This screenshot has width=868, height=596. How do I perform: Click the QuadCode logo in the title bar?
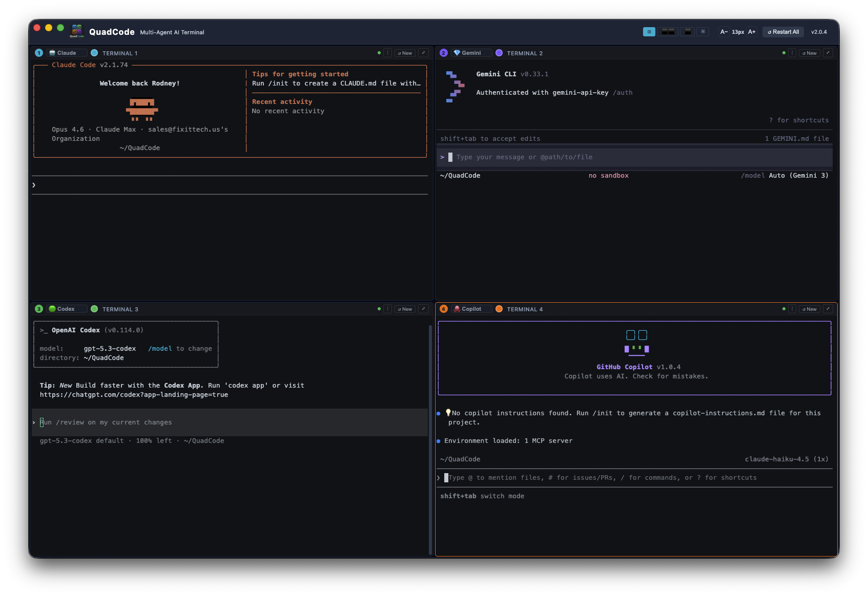(x=77, y=31)
